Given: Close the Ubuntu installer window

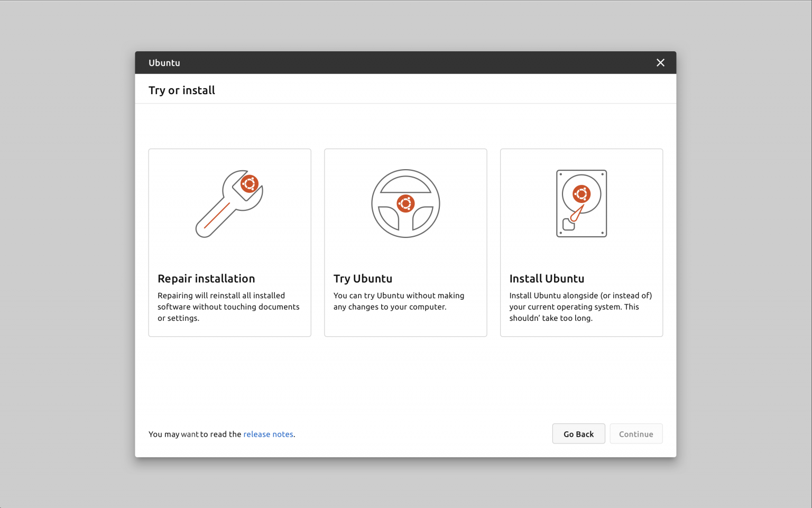Looking at the screenshot, I should coord(660,63).
